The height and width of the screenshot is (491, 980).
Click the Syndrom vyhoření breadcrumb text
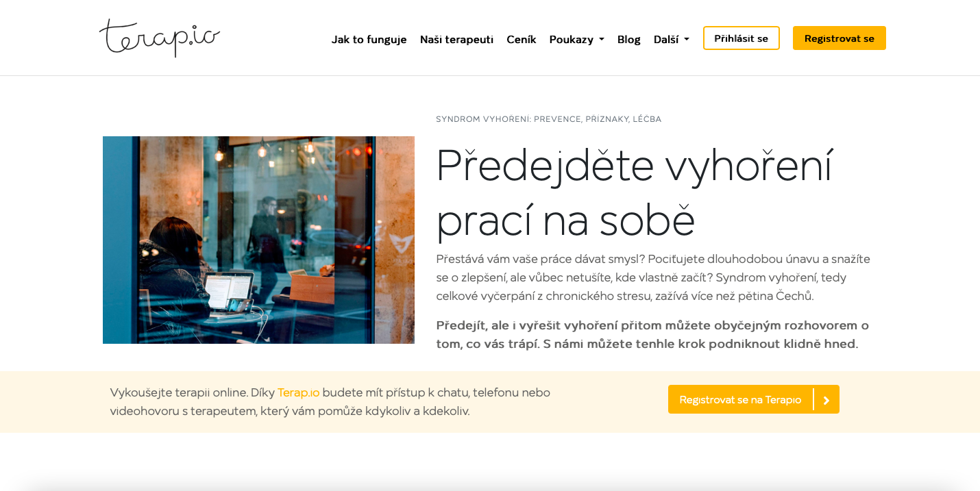tap(548, 119)
